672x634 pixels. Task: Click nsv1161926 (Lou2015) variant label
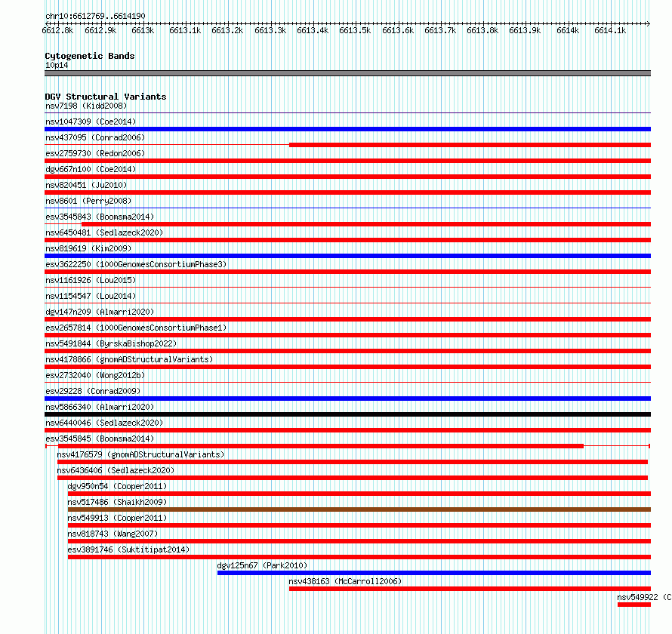pyautogui.click(x=91, y=280)
